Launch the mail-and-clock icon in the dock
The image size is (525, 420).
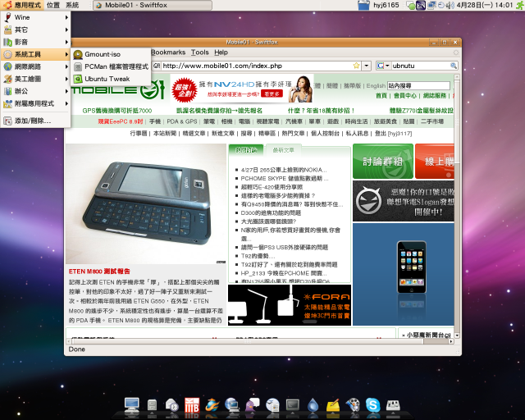tap(171, 405)
